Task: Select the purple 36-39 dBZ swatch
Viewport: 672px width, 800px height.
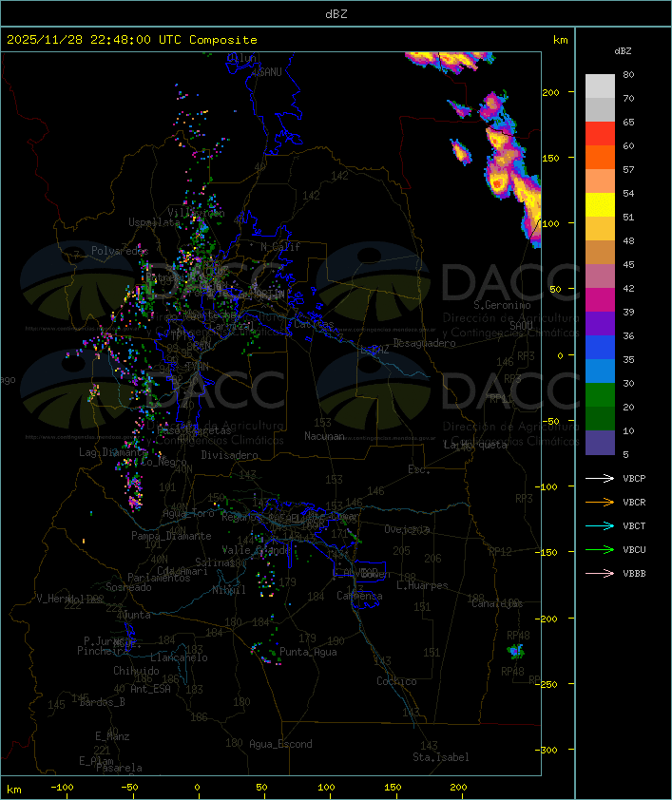Action: (600, 323)
